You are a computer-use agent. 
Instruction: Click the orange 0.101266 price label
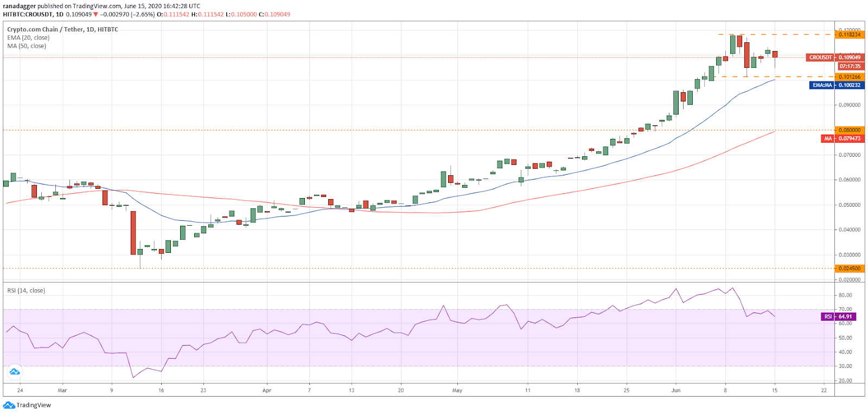click(850, 77)
